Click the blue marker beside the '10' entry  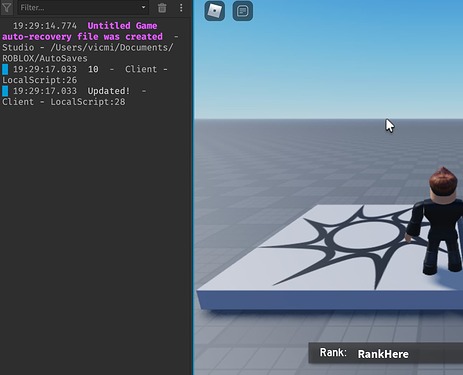pos(5,69)
